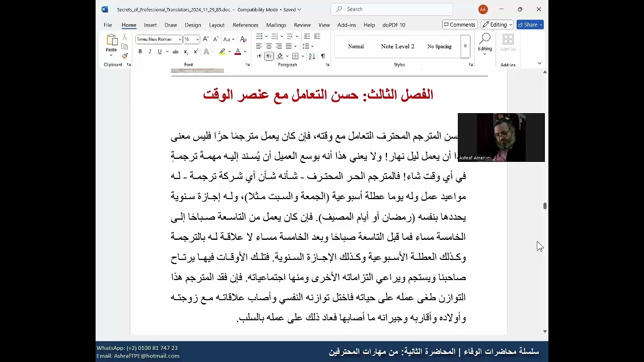Image resolution: width=644 pixels, height=362 pixels.
Task: Click the Word application icon
Action: (105, 9)
